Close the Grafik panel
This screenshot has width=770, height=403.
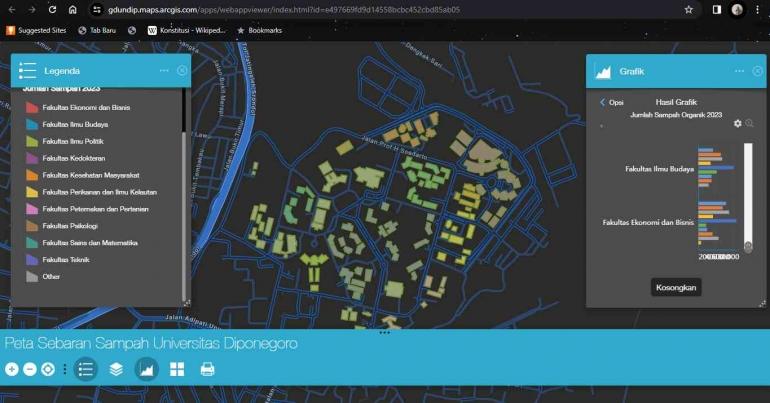757,71
